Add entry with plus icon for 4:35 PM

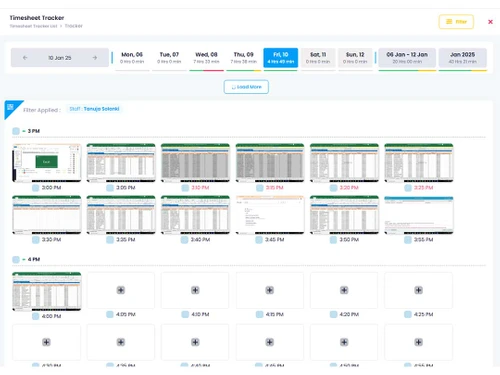click(x=121, y=342)
